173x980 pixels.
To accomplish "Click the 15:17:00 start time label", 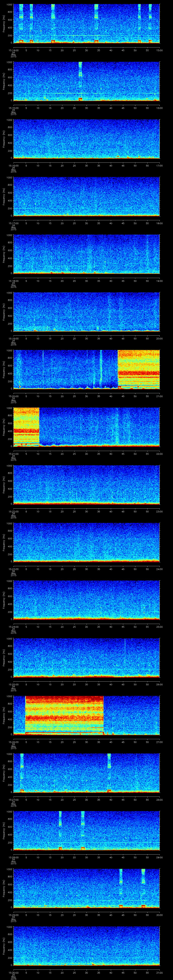I will coord(13,223).
